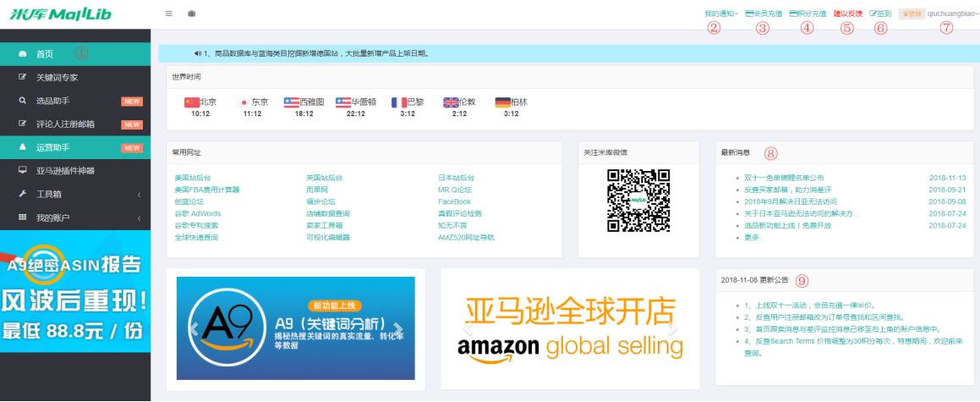Click the US flag for 西雅图 time
980x402 pixels.
click(x=291, y=102)
